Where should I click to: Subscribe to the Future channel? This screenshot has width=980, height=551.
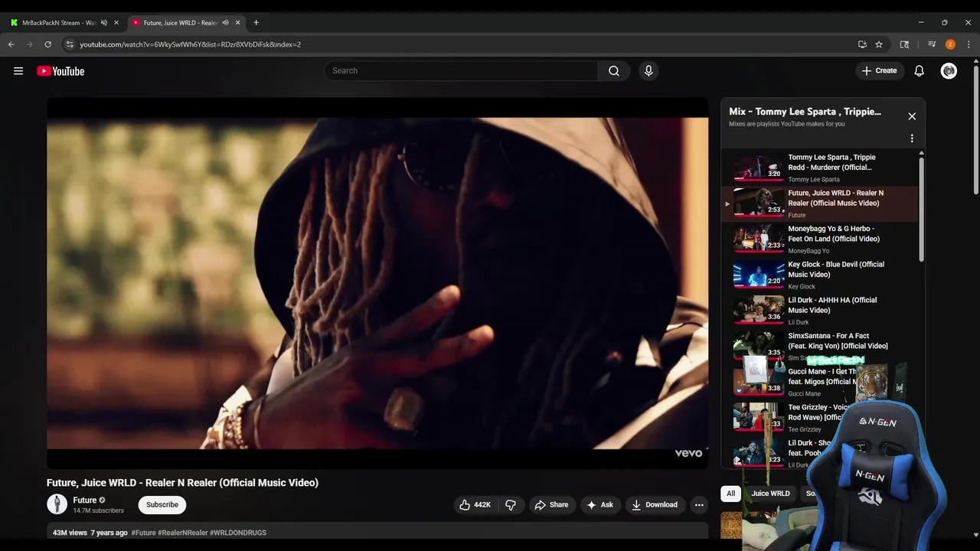tap(162, 505)
